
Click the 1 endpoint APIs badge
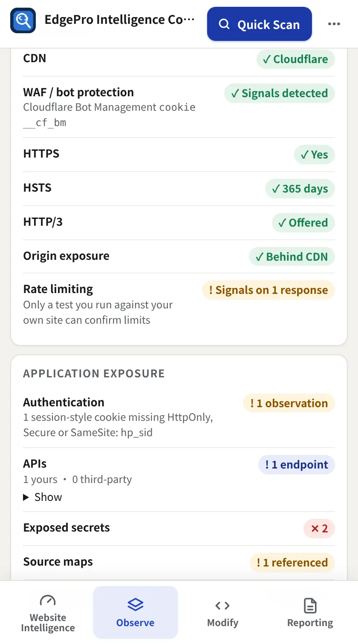pyautogui.click(x=297, y=465)
